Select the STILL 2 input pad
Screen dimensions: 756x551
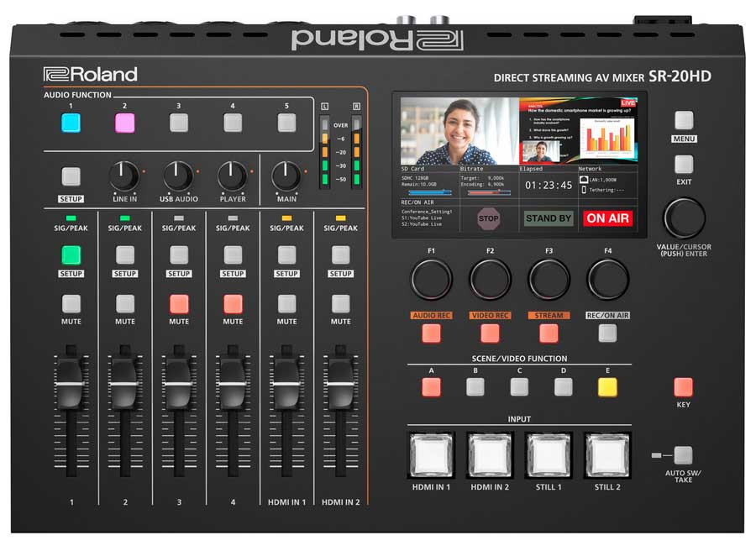(607, 455)
